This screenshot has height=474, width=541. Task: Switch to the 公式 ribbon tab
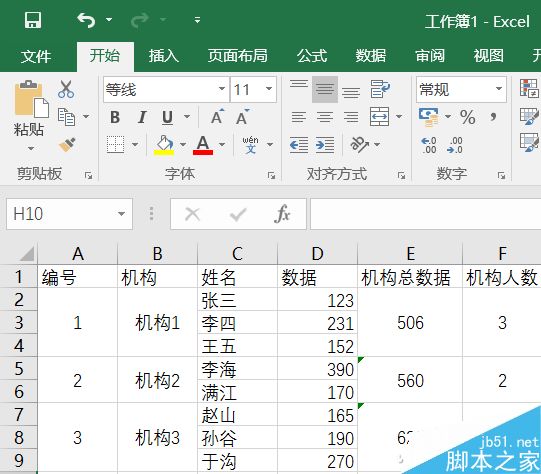coord(312,56)
